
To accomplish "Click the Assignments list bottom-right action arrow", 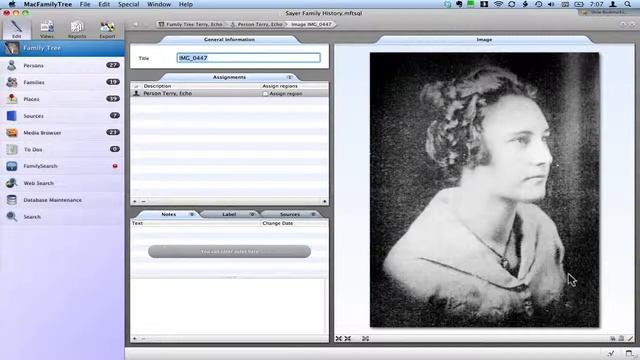I will (x=324, y=201).
